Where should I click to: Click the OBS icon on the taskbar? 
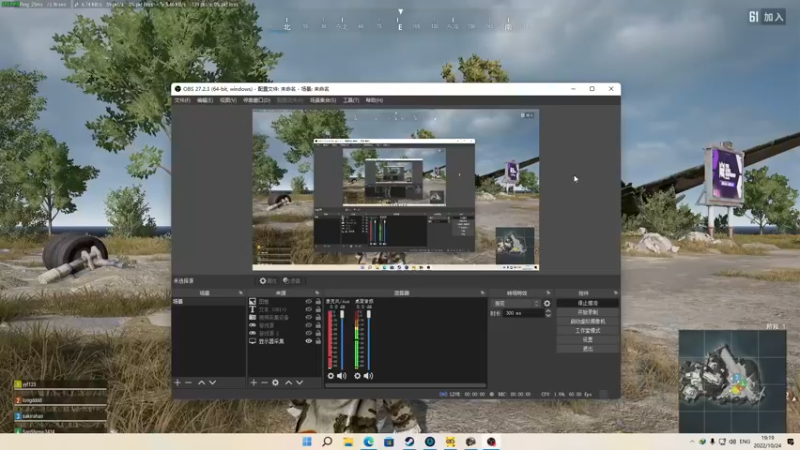click(x=491, y=441)
